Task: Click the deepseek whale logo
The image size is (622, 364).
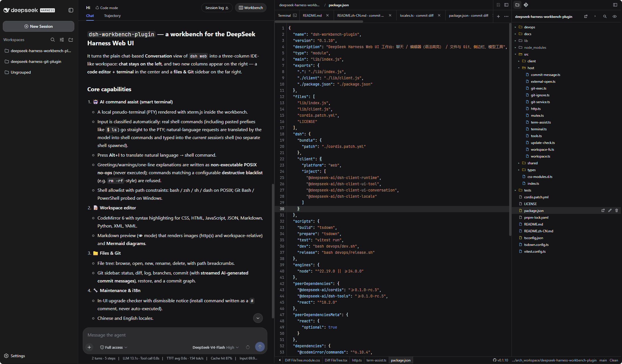Action: [x=7, y=10]
